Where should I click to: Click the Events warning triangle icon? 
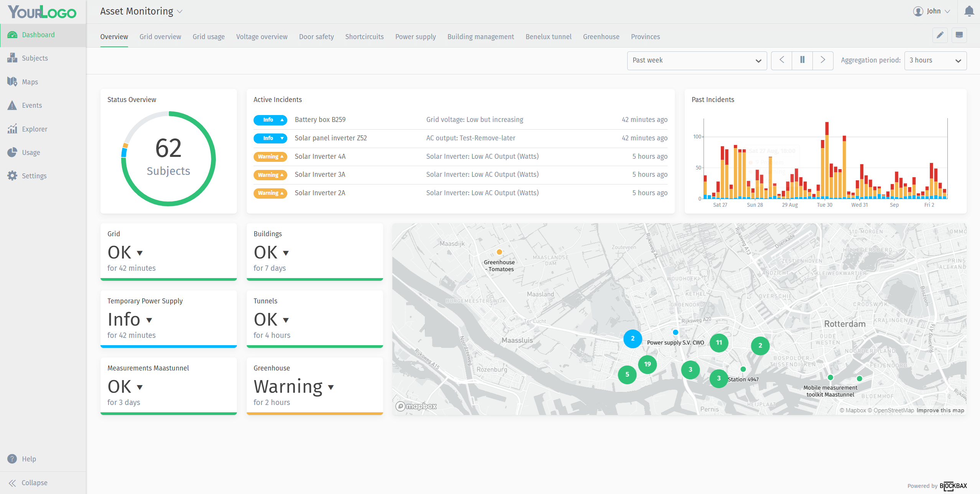pos(12,105)
